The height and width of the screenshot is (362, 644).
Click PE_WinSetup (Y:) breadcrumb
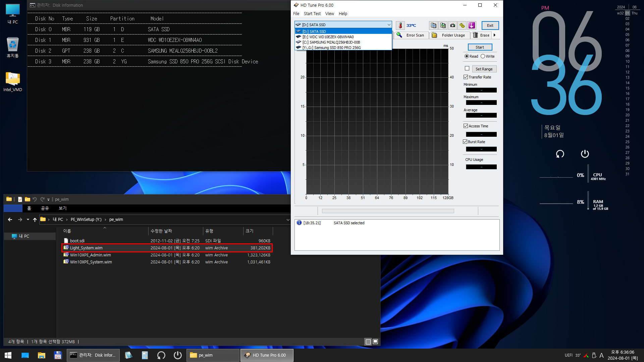(x=86, y=220)
